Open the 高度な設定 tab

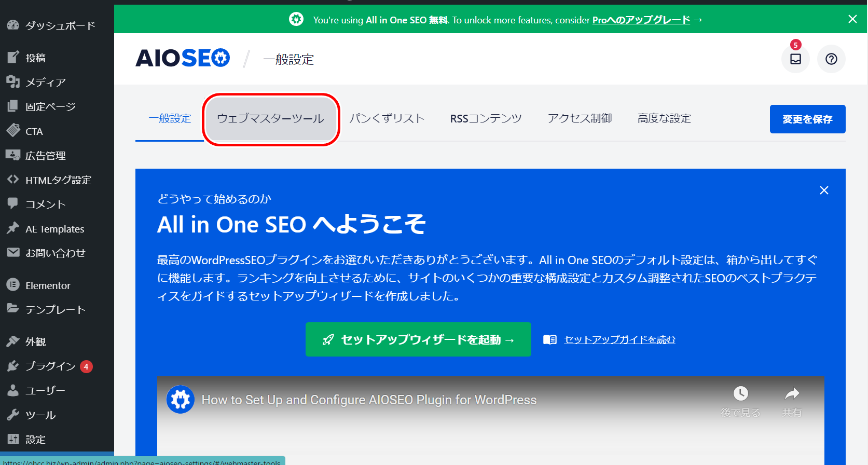pos(664,119)
